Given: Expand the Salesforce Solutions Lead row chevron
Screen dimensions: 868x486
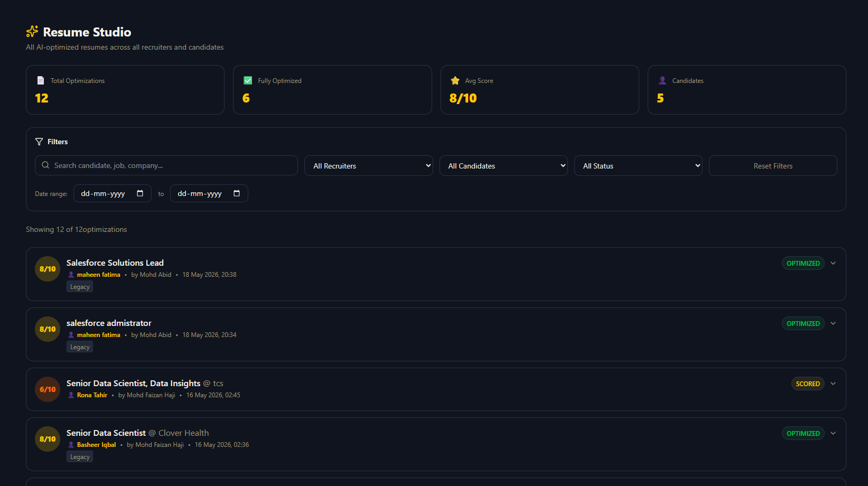Looking at the screenshot, I should pos(833,263).
